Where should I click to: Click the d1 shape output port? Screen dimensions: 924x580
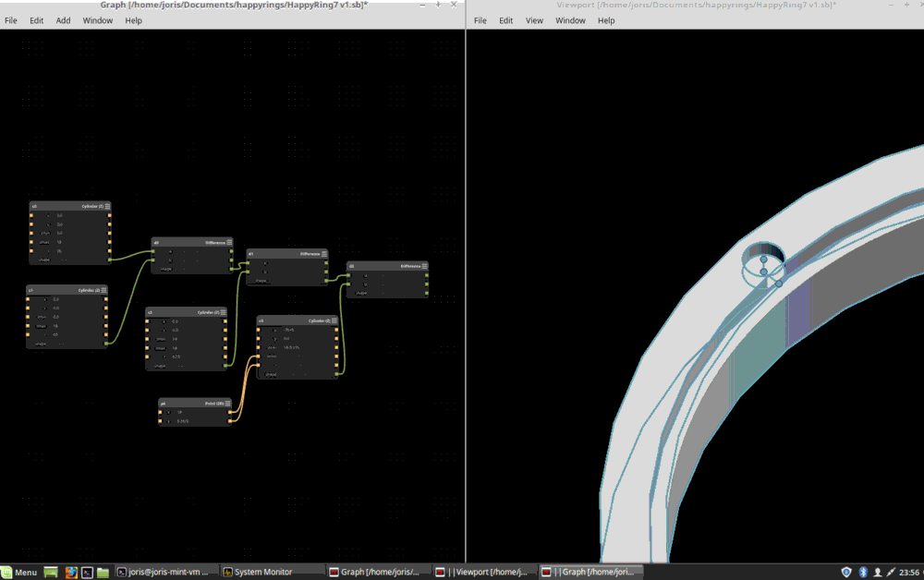point(326,280)
